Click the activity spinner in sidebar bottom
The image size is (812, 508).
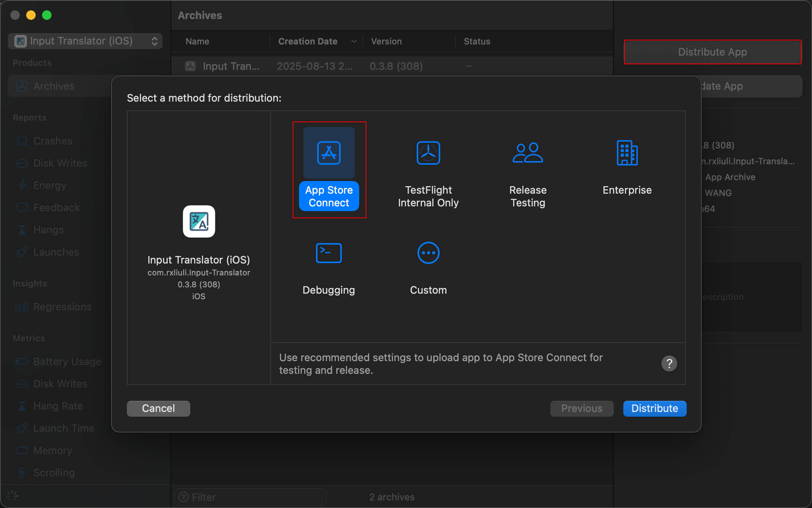pos(12,496)
